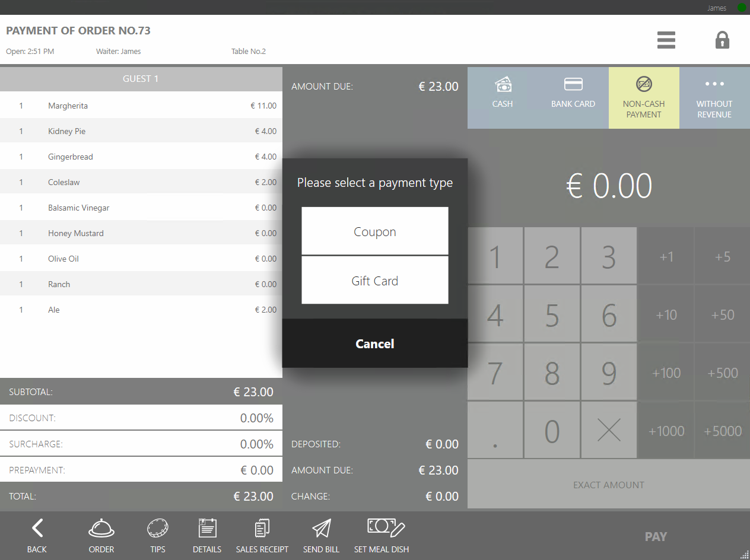Add tips with the Tips icon

click(x=158, y=536)
